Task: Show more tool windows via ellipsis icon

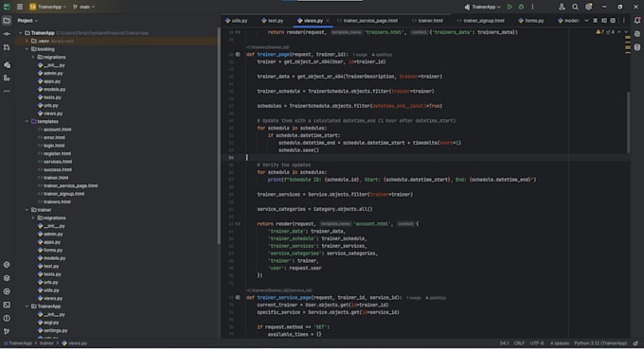Action: click(x=7, y=91)
